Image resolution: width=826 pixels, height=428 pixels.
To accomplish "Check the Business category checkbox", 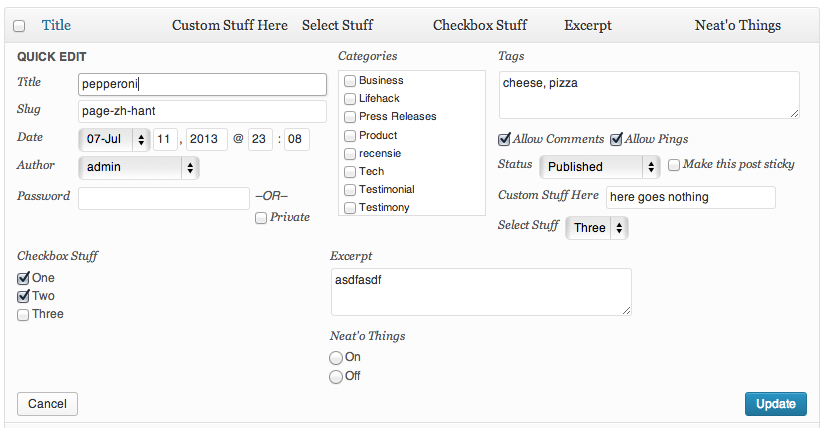I will point(350,81).
